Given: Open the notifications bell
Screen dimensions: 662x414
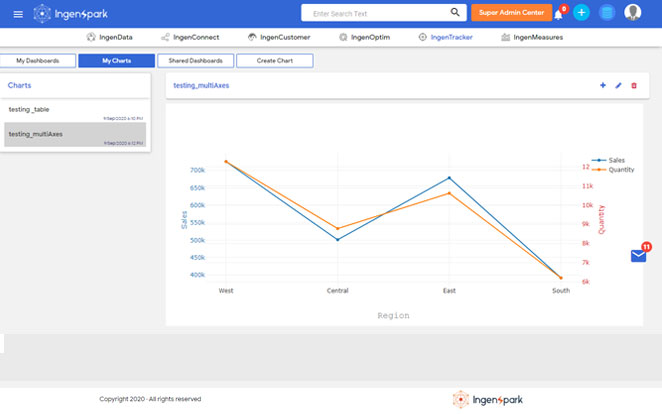Looking at the screenshot, I should point(559,13).
